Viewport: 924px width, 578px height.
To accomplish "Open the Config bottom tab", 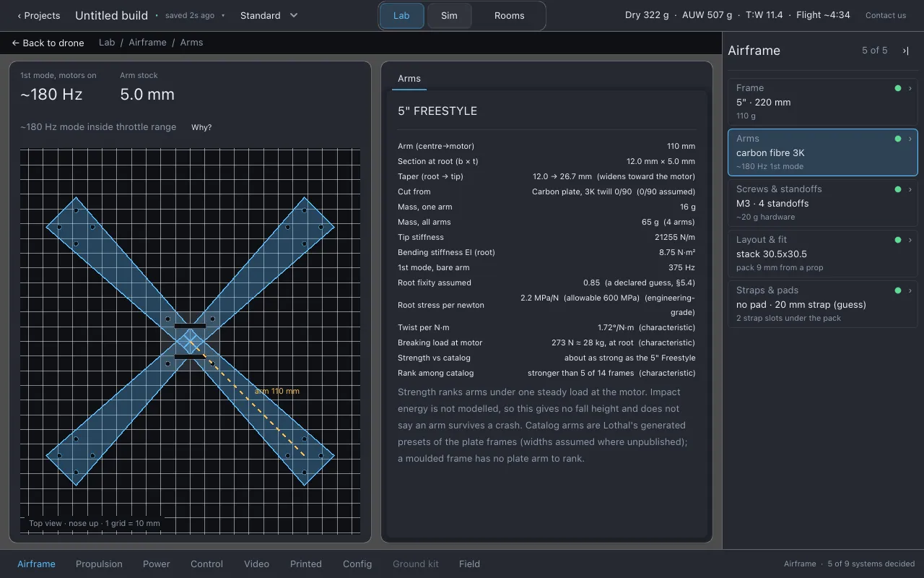I will (357, 564).
